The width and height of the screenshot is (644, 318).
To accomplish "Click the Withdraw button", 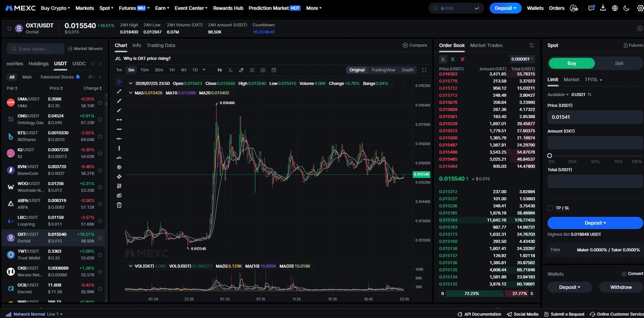I will click(621, 287).
